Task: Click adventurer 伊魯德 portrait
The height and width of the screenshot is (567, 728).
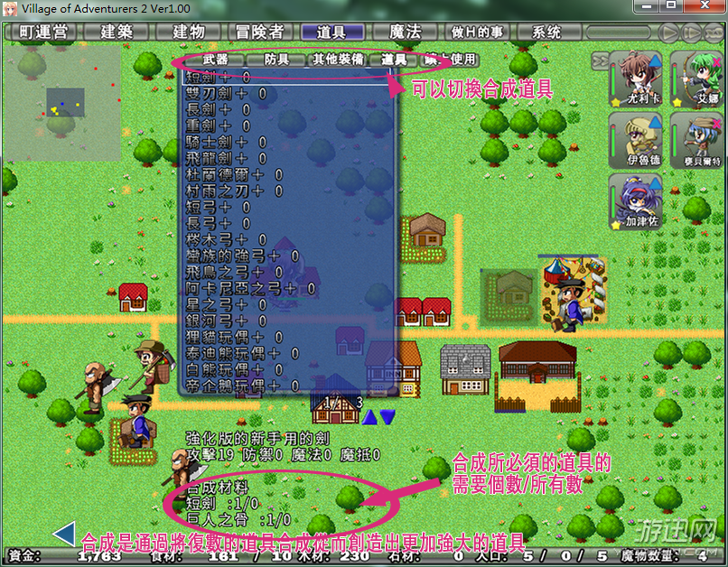Action: click(x=638, y=140)
